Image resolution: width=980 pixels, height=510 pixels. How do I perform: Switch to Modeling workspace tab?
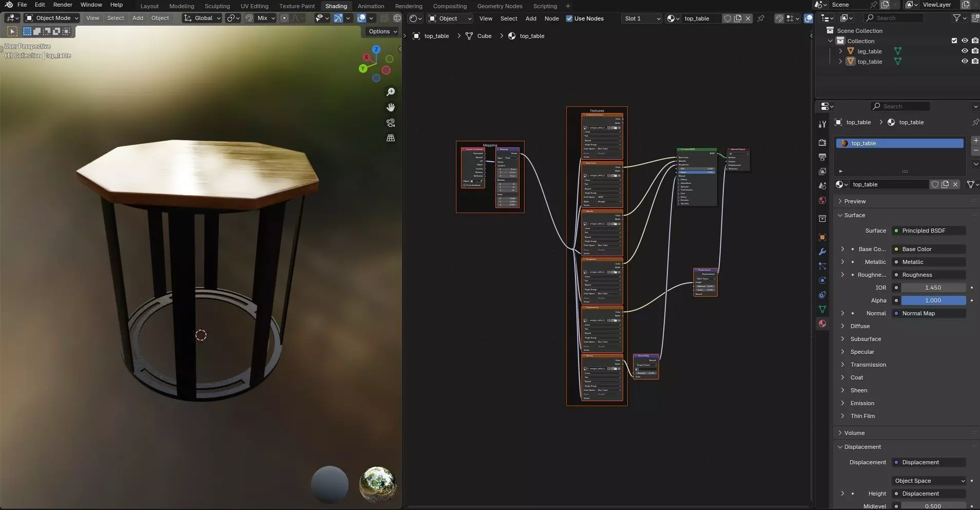pos(182,6)
